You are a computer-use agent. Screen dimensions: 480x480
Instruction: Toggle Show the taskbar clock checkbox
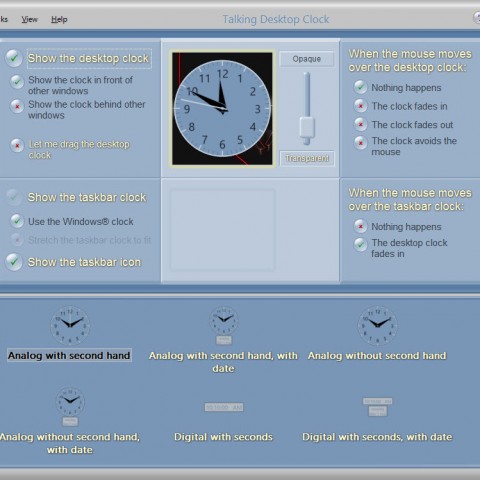[x=14, y=197]
